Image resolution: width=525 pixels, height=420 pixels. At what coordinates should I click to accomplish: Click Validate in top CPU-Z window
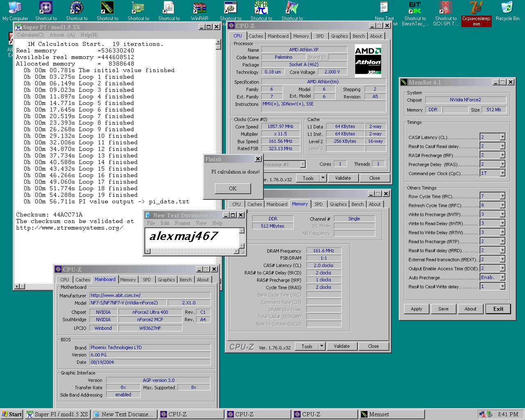click(x=343, y=178)
